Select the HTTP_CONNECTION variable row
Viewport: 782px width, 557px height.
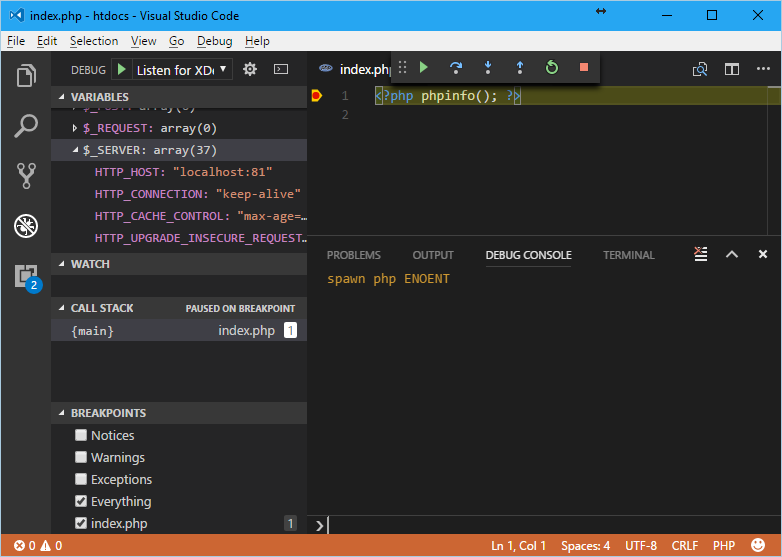pyautogui.click(x=179, y=194)
